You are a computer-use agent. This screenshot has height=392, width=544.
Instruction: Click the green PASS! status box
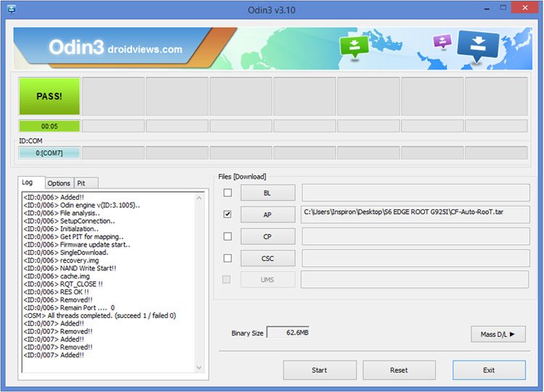pyautogui.click(x=49, y=96)
